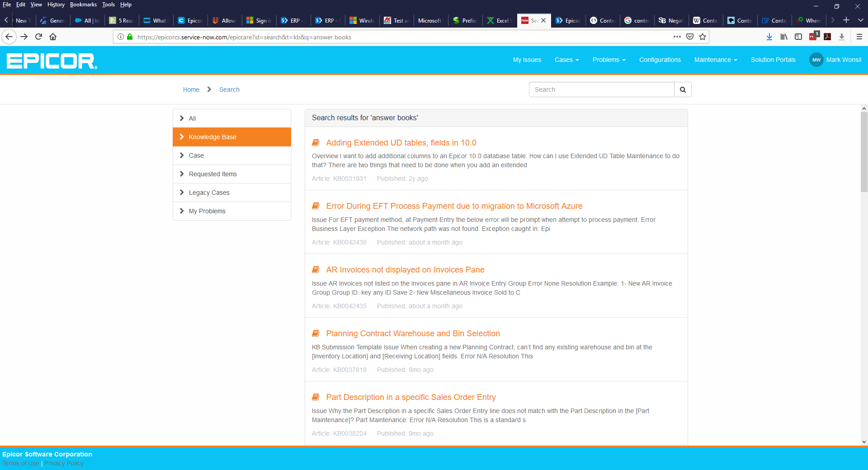View site information icon in address bar
The image size is (868, 470).
[x=121, y=37]
